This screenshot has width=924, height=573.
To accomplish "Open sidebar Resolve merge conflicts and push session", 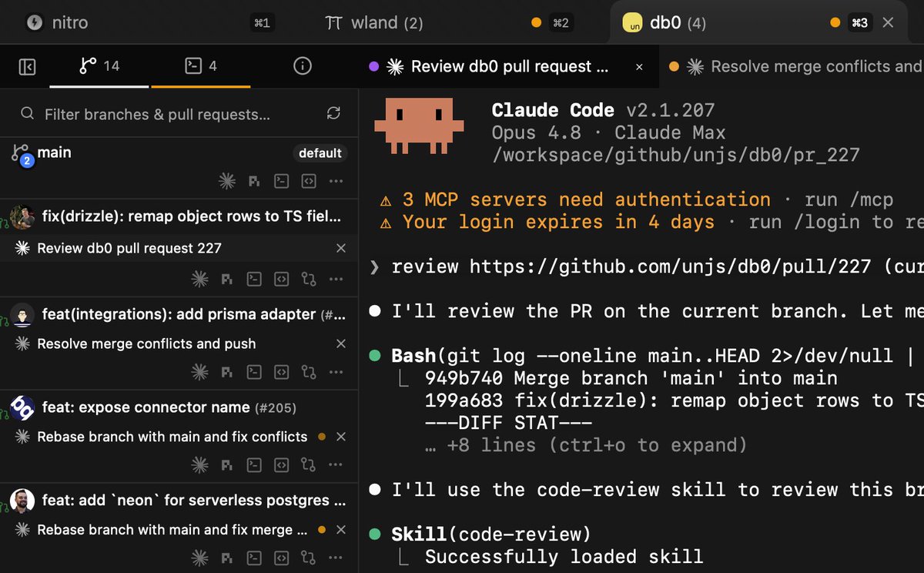I will (146, 343).
